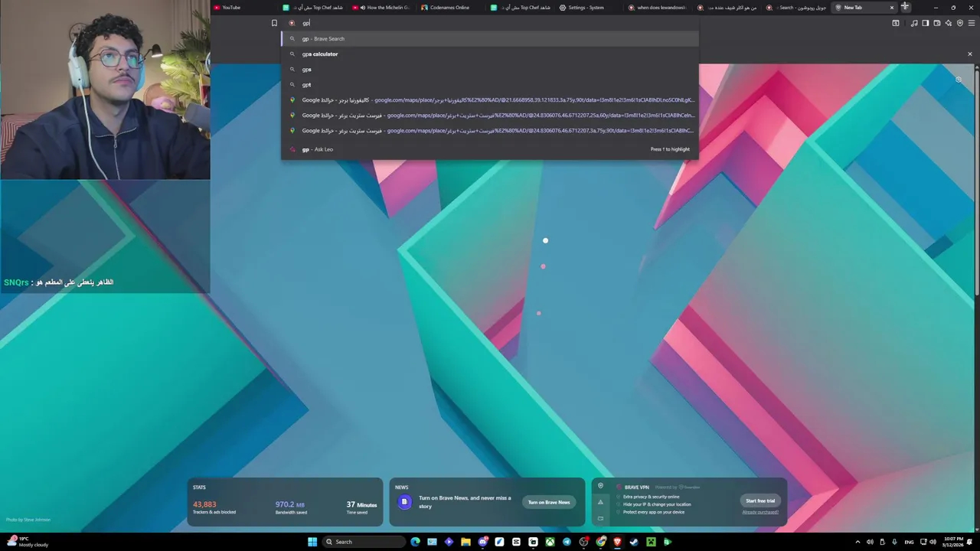Open CapCut from taskbar
This screenshot has width=980, height=551.
click(533, 542)
